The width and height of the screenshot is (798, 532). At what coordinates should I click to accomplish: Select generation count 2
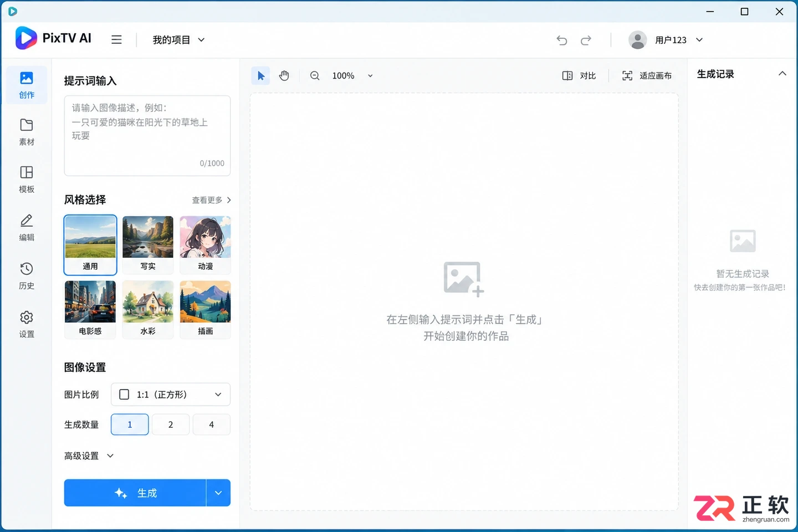(171, 424)
